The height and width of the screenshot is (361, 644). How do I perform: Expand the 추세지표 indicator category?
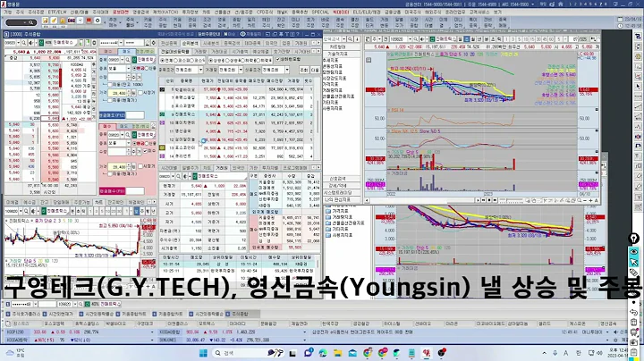tap(332, 60)
